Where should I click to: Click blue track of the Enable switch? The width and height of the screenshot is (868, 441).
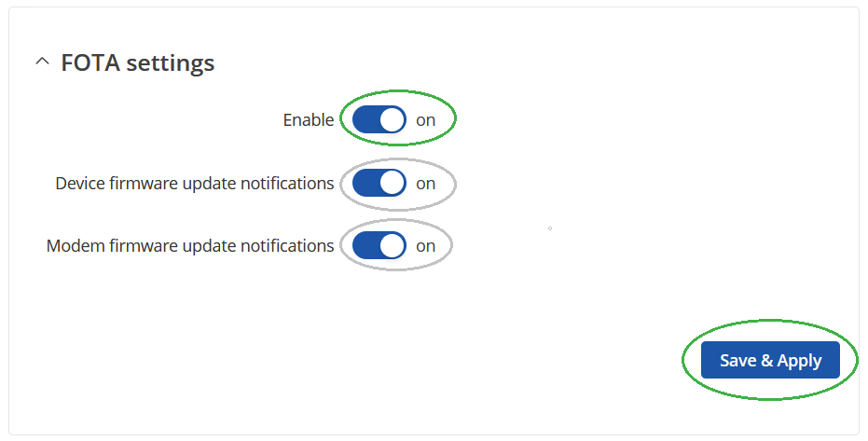click(x=365, y=119)
